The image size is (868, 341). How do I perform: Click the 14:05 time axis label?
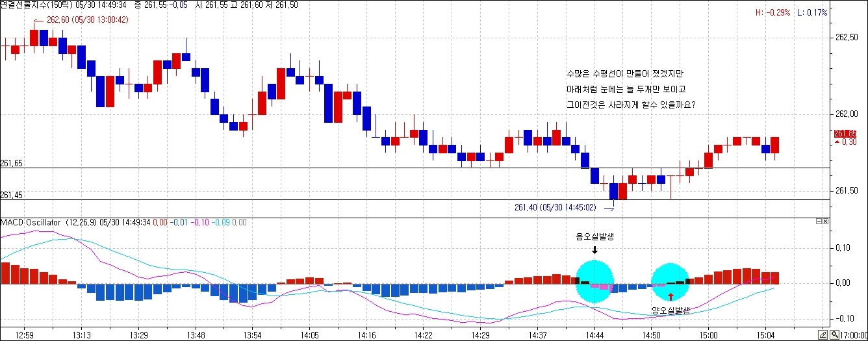coord(309,335)
